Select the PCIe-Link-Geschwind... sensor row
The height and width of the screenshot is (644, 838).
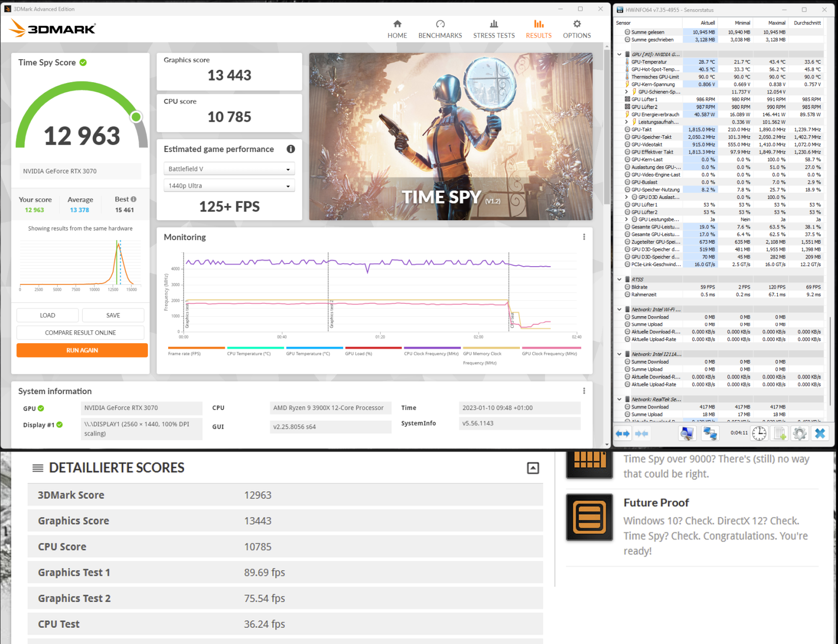pos(720,265)
